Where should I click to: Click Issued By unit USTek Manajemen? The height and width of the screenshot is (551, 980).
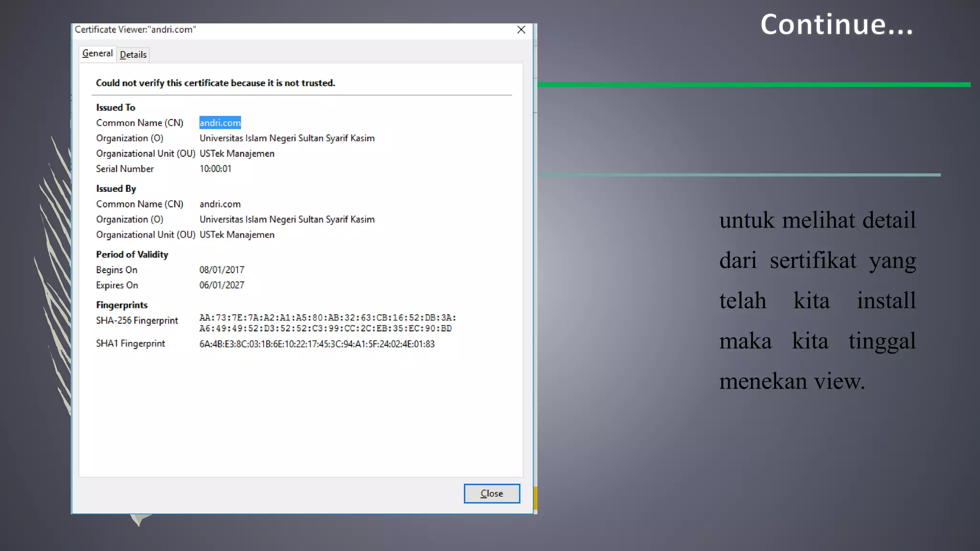[237, 235]
